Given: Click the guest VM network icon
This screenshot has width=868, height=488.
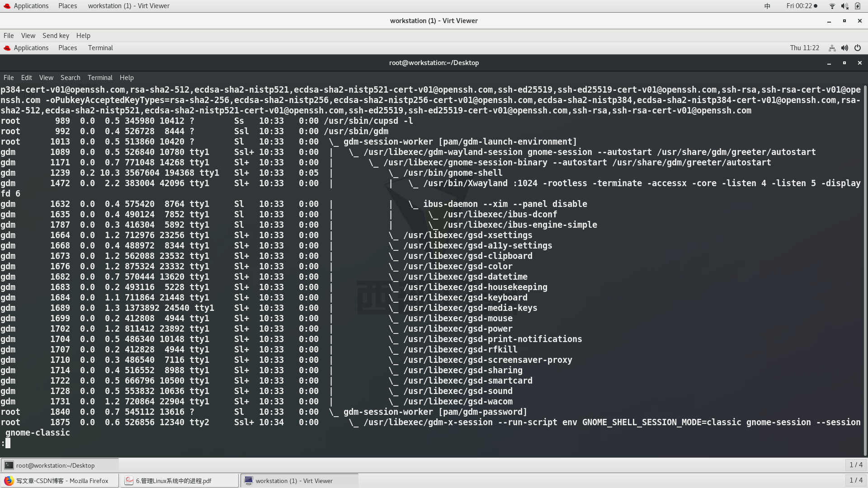Looking at the screenshot, I should tap(832, 48).
